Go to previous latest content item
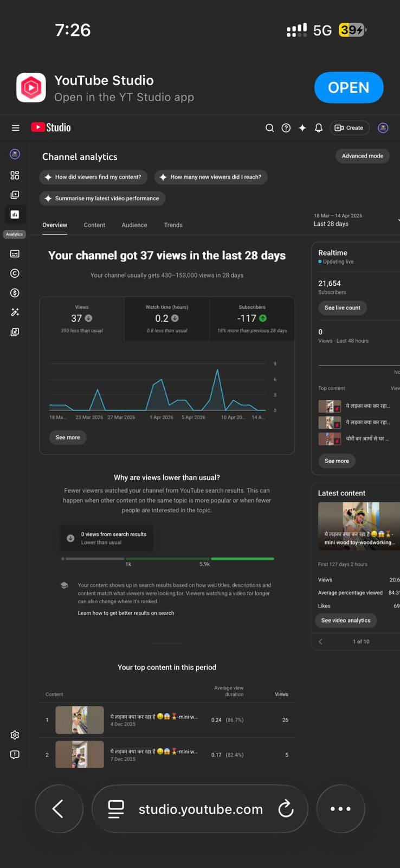Viewport: 400px width, 868px height. click(320, 641)
